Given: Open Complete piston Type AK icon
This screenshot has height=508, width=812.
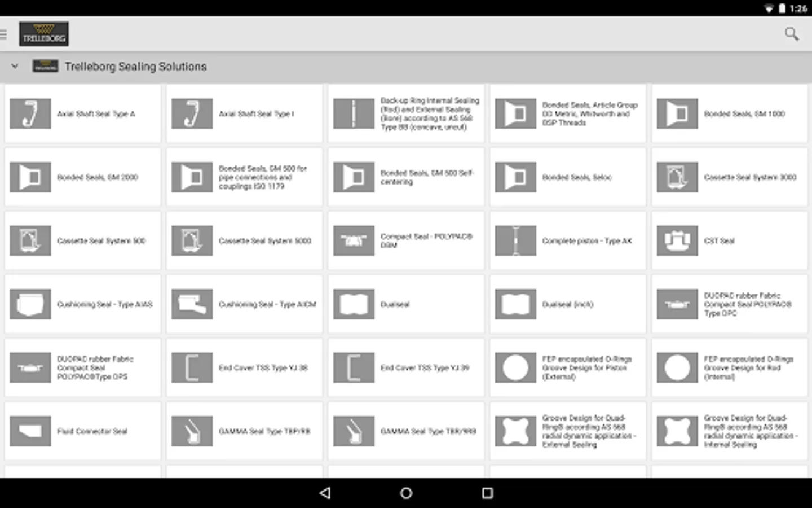Looking at the screenshot, I should coord(516,240).
